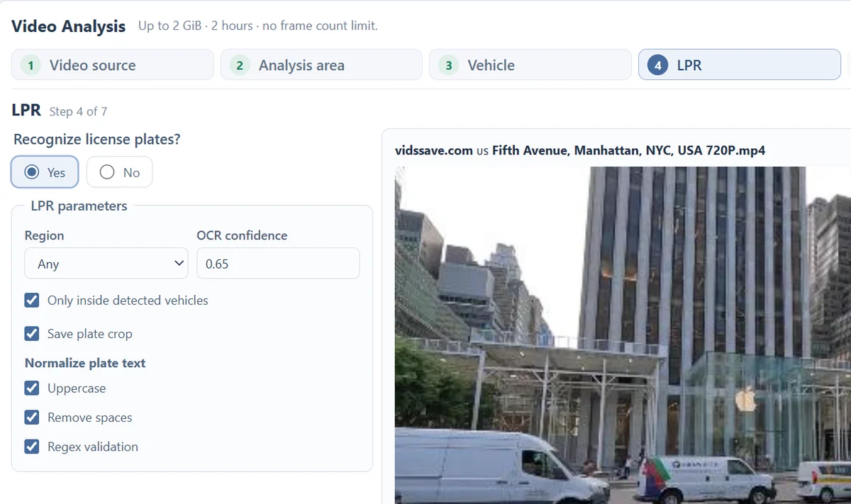Click the Fifth Avenue video preview frame
851x504 pixels.
click(x=623, y=335)
